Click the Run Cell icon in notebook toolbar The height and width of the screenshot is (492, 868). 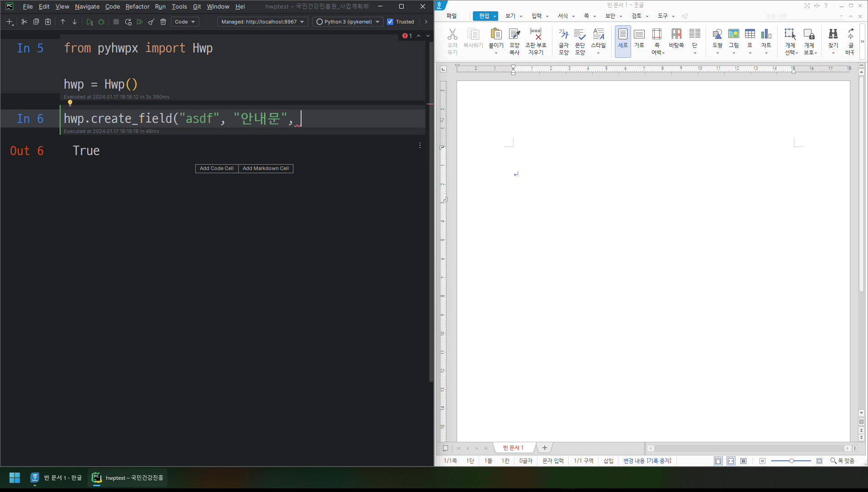point(90,22)
